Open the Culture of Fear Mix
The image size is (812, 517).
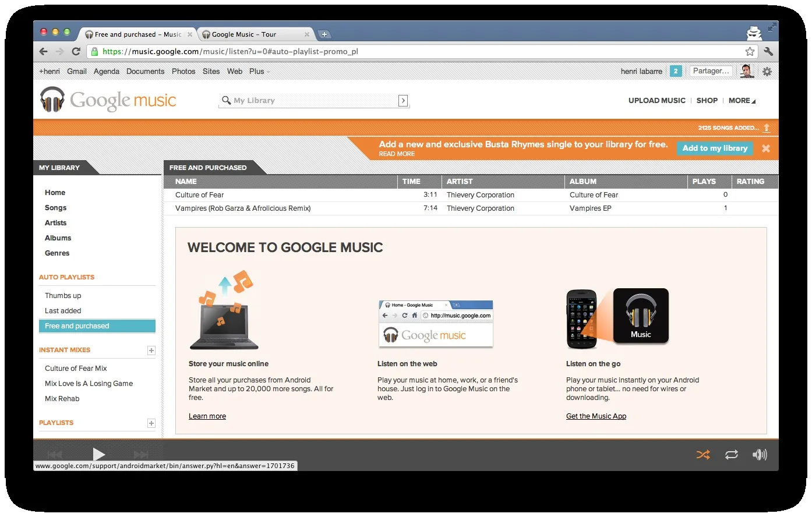pyautogui.click(x=76, y=369)
